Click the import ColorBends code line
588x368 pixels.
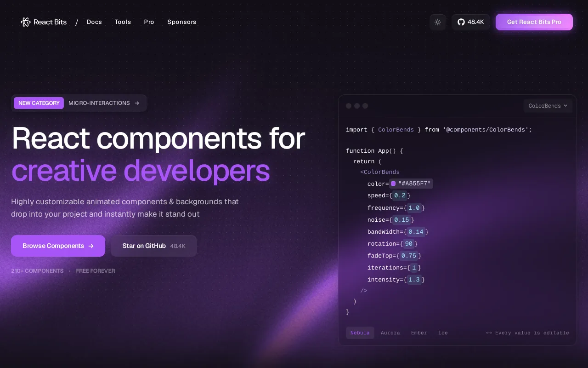coord(439,130)
